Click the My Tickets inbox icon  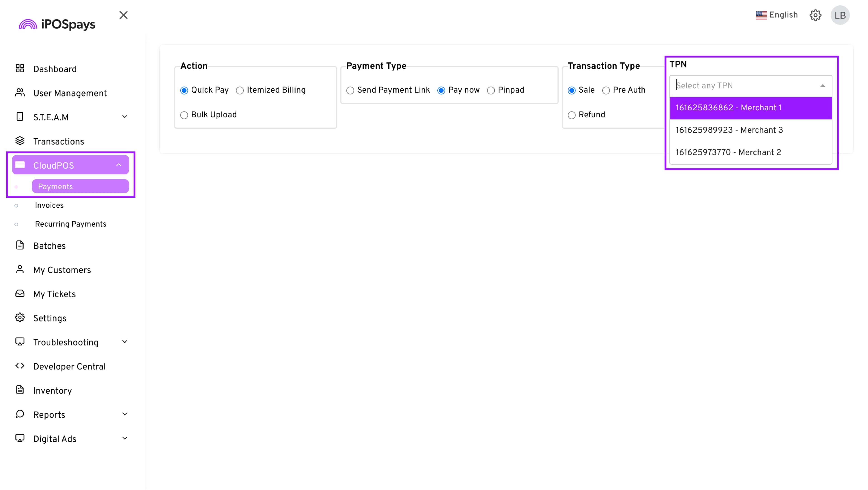(x=20, y=294)
